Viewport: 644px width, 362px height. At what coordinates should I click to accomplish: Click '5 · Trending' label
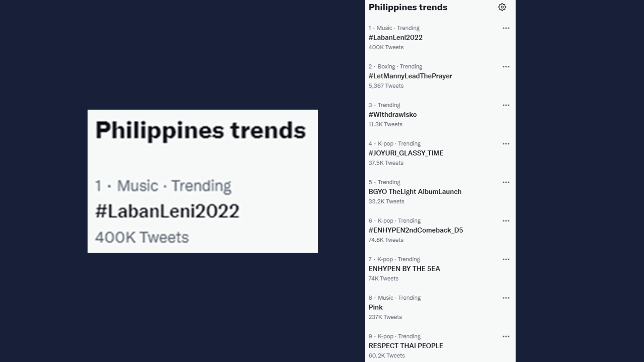coord(384,182)
